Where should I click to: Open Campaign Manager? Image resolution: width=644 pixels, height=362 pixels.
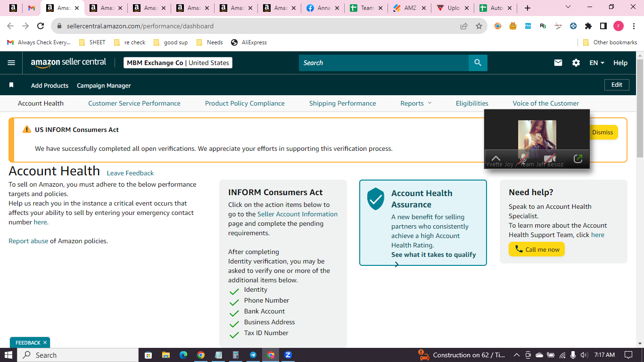[x=104, y=85]
